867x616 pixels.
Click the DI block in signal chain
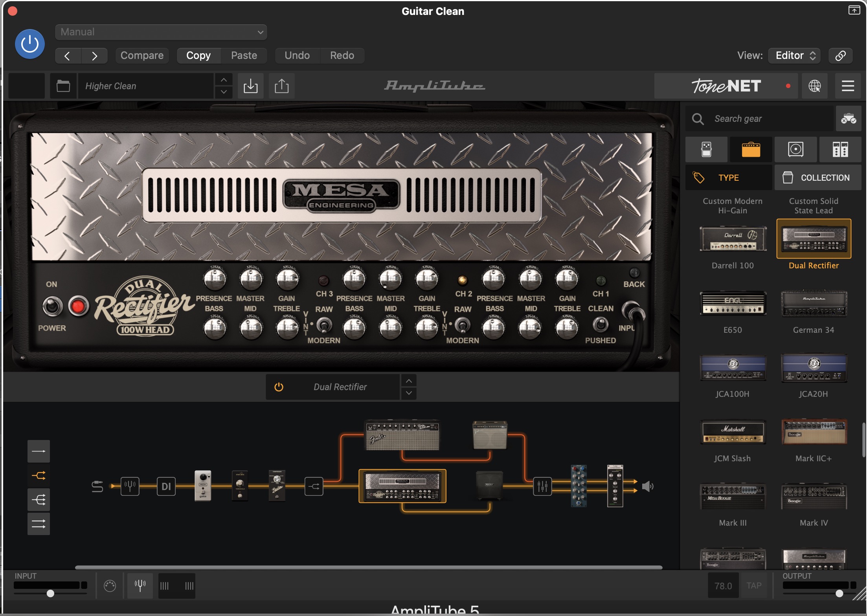tap(166, 486)
